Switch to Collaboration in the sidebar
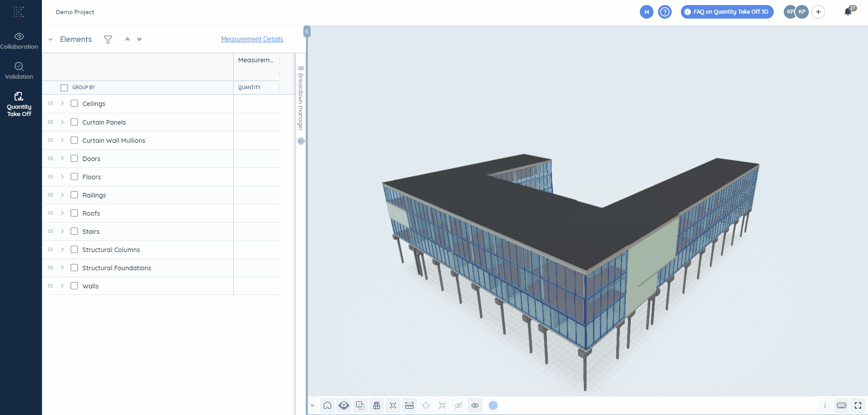868x415 pixels. pos(19,40)
